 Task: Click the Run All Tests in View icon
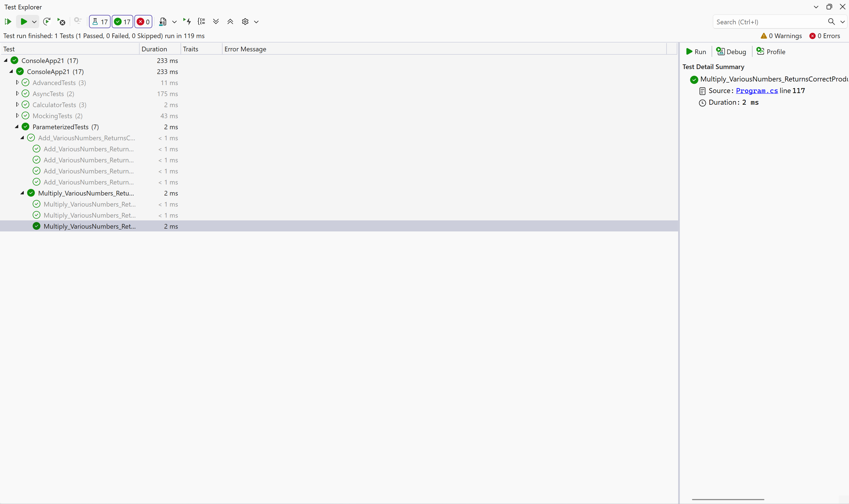click(x=8, y=22)
